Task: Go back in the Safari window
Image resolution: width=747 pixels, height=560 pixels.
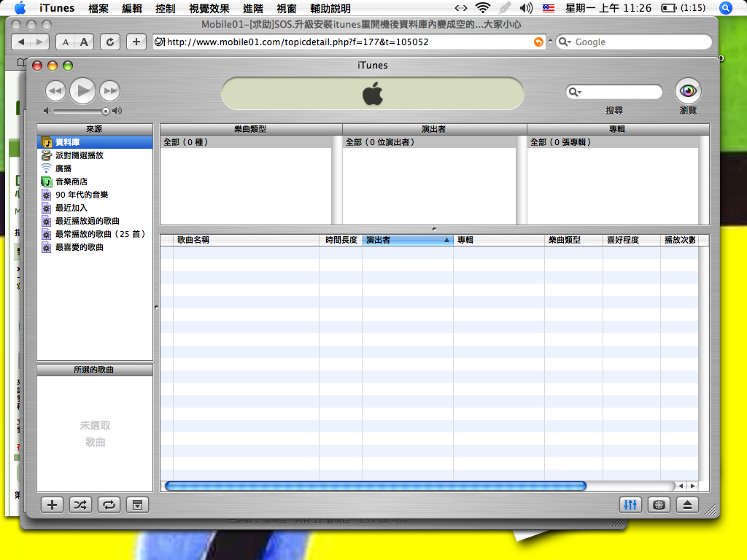Action: point(20,42)
